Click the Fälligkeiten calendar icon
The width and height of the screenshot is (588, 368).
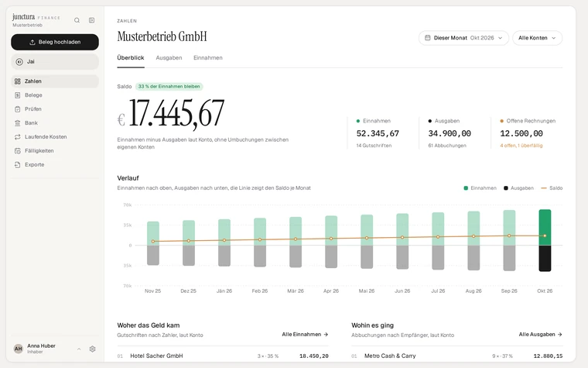point(17,150)
